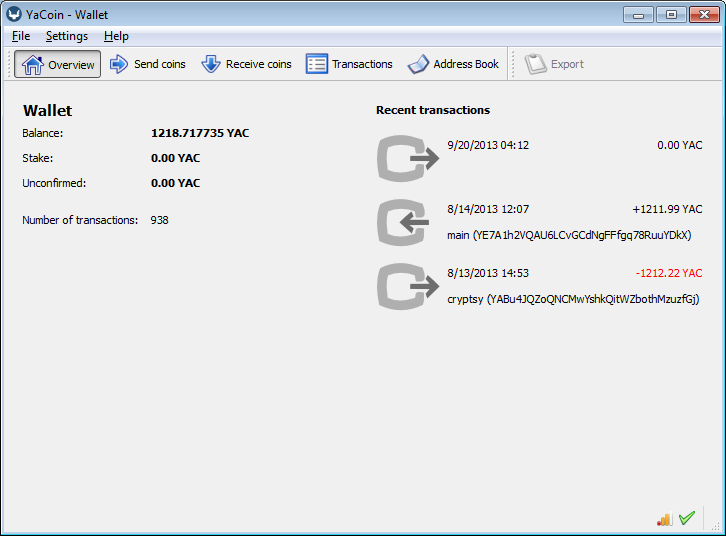This screenshot has width=726, height=536.
Task: Click the red -1212.22 YAC amount
Action: 669,273
